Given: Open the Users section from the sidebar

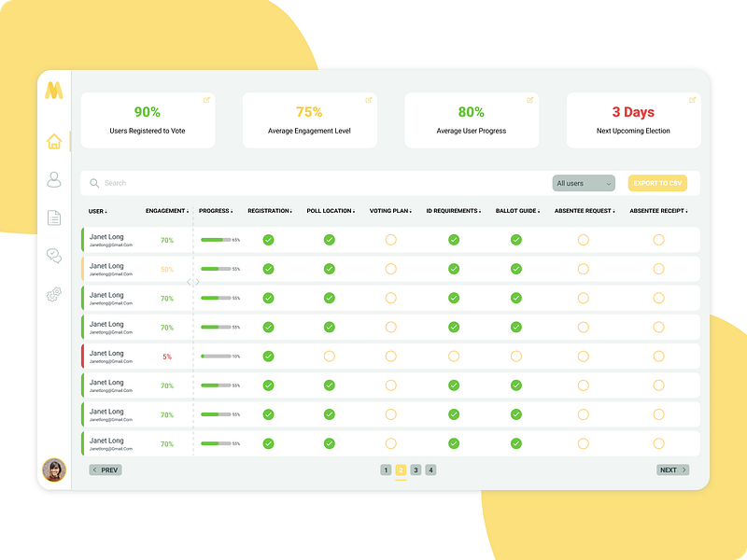Looking at the screenshot, I should point(54,179).
